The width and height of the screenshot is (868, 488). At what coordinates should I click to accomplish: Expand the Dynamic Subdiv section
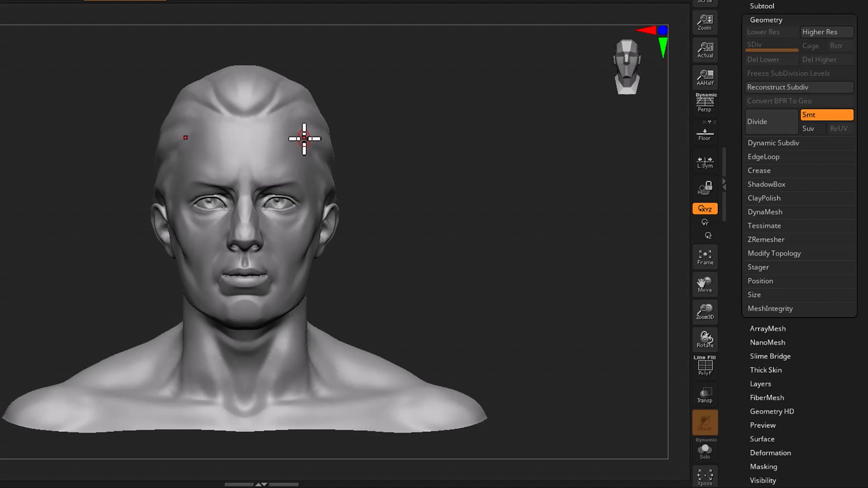(x=773, y=143)
